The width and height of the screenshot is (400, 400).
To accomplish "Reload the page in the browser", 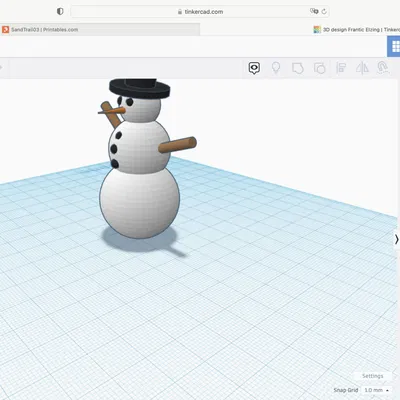I will coord(324,11).
